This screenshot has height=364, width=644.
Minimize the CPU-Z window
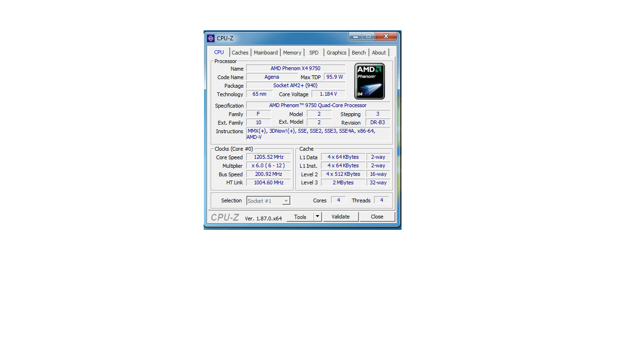pos(356,36)
